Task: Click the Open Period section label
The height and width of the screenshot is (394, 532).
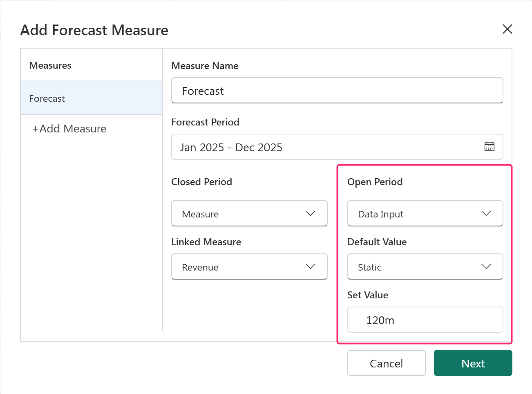Action: [x=375, y=182]
